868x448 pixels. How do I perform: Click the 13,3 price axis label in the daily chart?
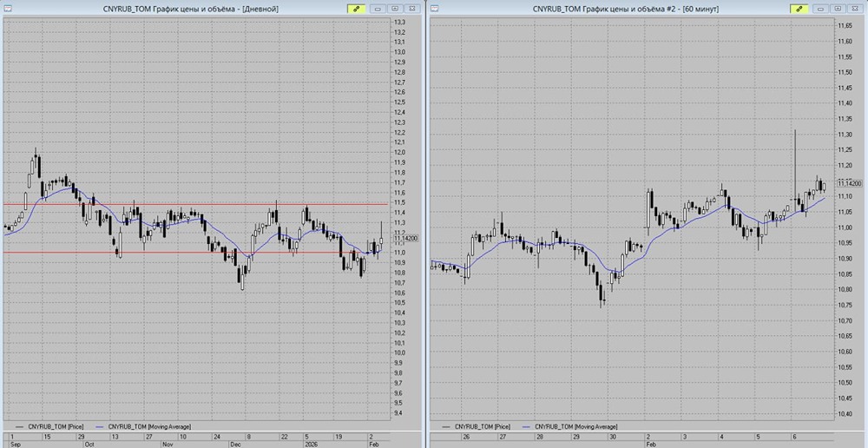click(x=399, y=22)
